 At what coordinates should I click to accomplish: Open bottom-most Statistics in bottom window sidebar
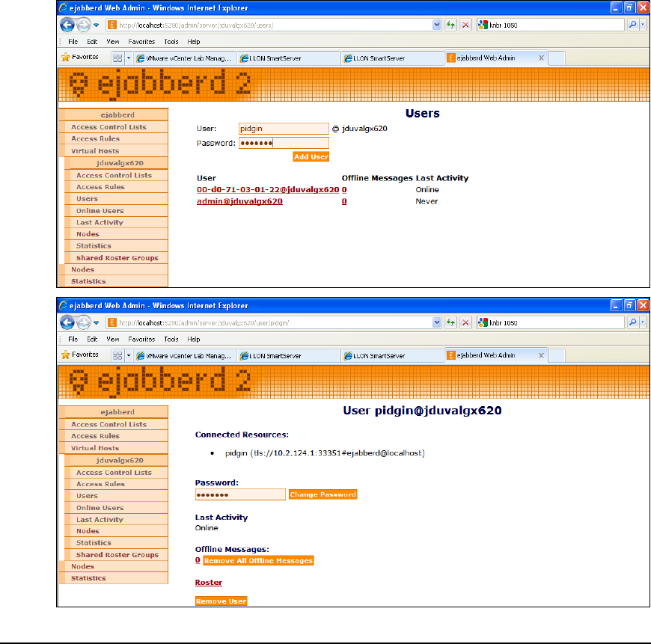114,578
